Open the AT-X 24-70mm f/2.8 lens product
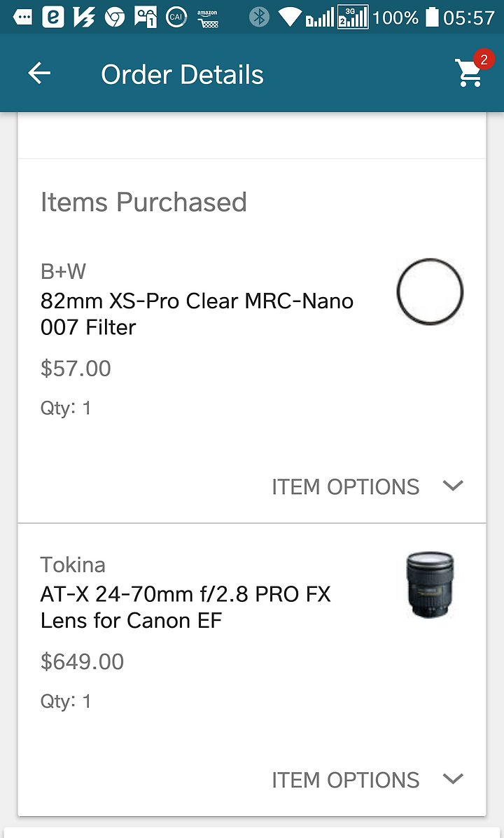Screen dimensions: 504x838 pos(185,607)
